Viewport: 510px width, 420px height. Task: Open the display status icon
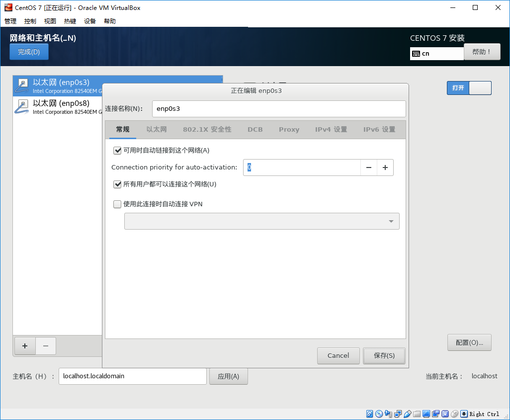point(426,414)
